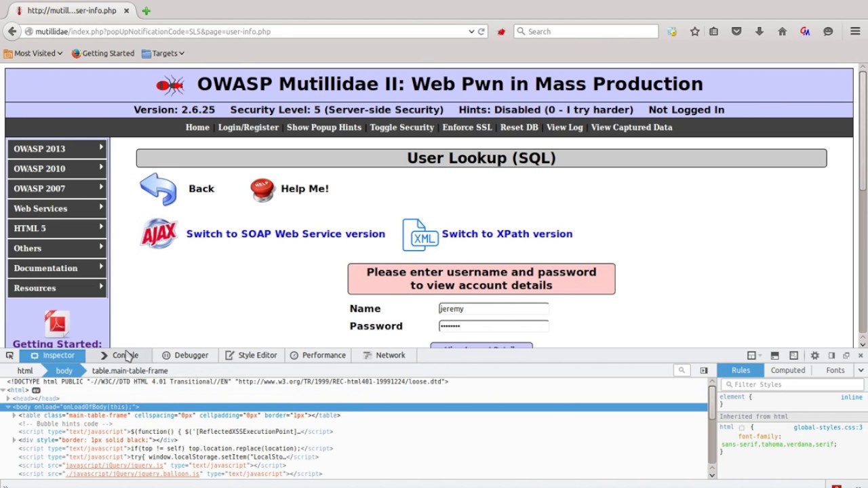This screenshot has width=868, height=488.
Task: Open the Performance devtools tab
Action: (x=317, y=355)
